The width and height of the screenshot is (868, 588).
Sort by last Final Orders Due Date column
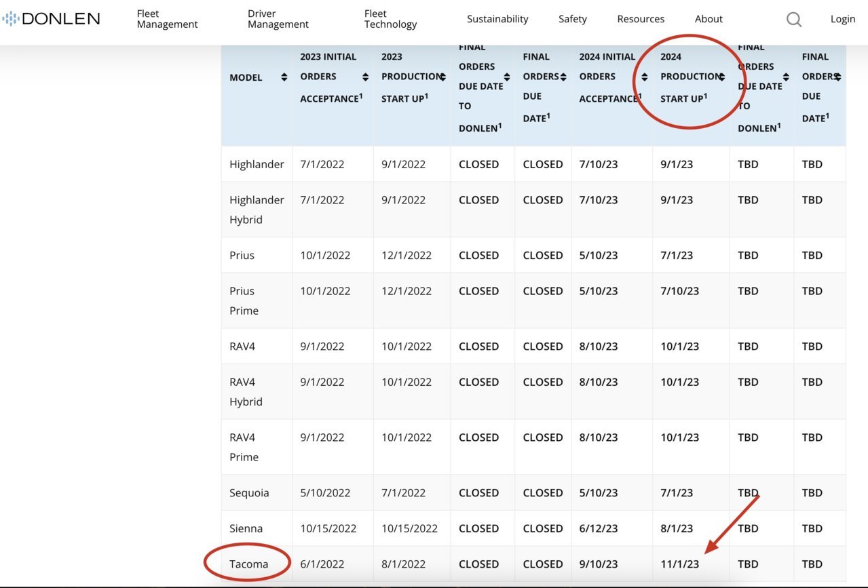[838, 77]
